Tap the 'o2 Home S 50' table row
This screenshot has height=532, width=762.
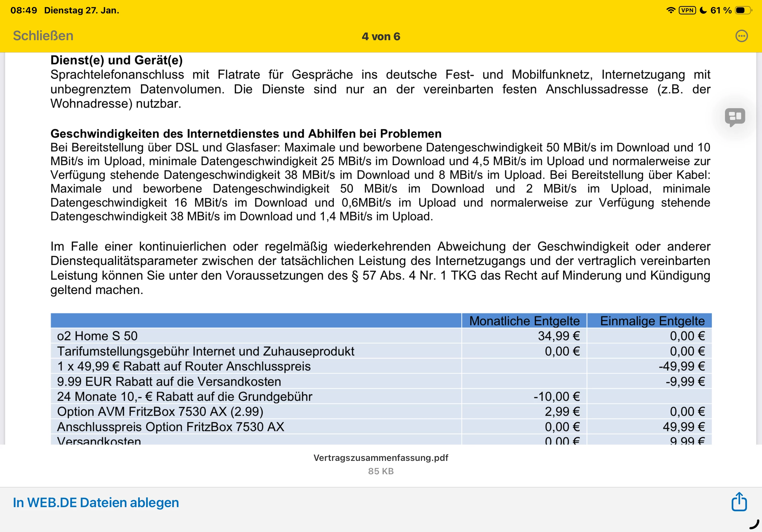tap(97, 336)
